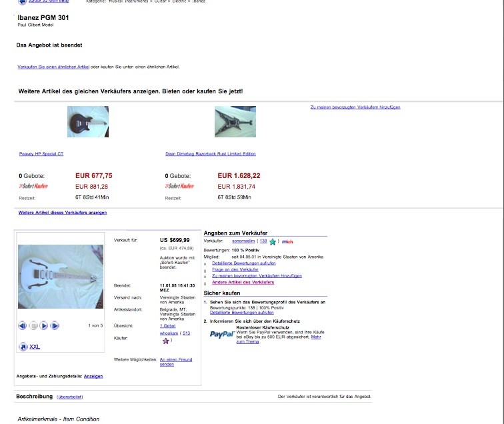The width and height of the screenshot is (504, 424).
Task: Click 'Frage an den Verkäufer'
Action: [235, 269]
